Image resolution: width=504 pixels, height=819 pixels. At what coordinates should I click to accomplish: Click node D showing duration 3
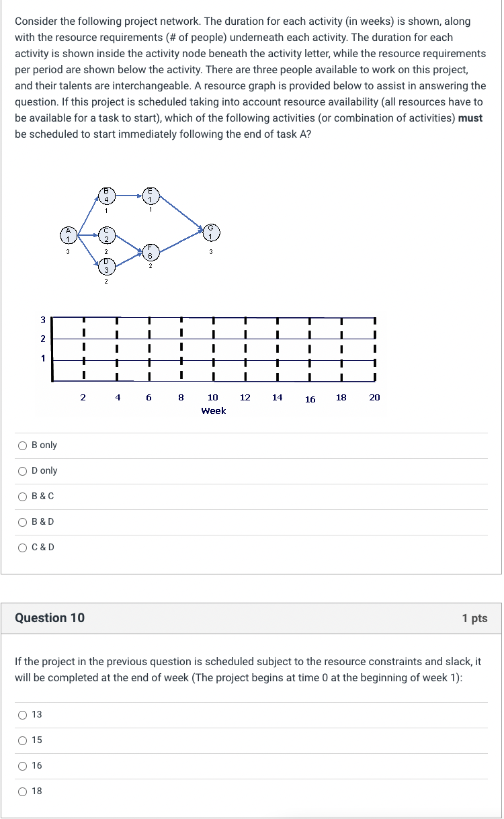(107, 267)
